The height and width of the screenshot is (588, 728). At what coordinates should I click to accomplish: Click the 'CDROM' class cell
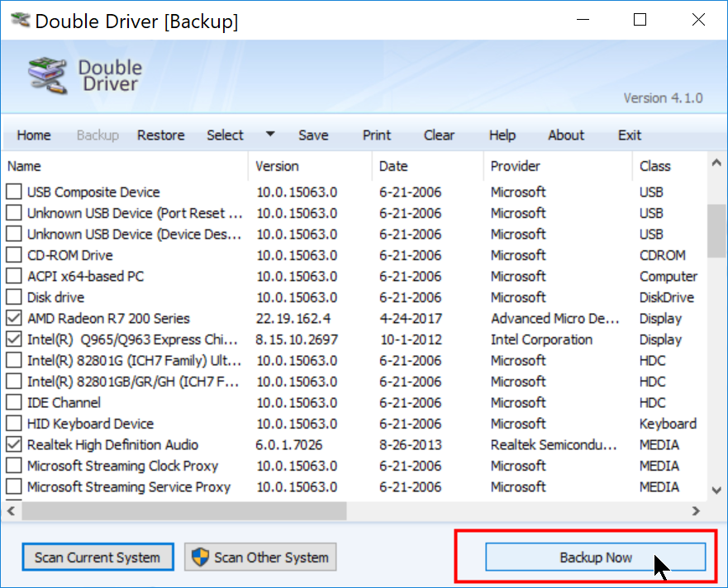pos(662,255)
